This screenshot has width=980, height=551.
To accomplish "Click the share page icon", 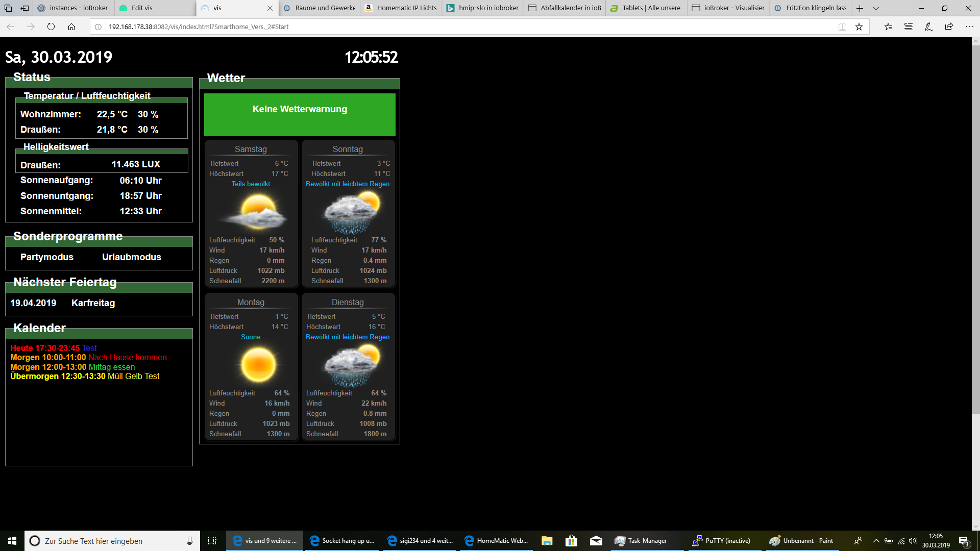I will 949,27.
